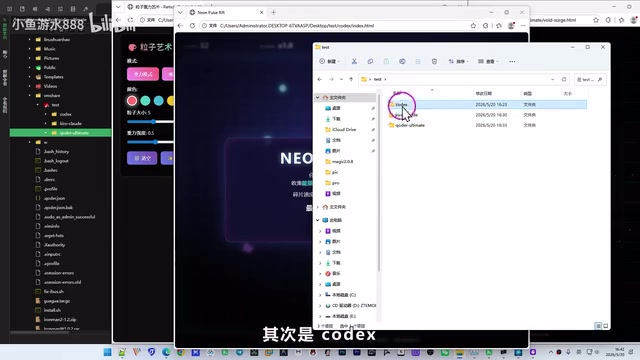
Task: Click the purple Clear (清空) button
Action: (142, 158)
